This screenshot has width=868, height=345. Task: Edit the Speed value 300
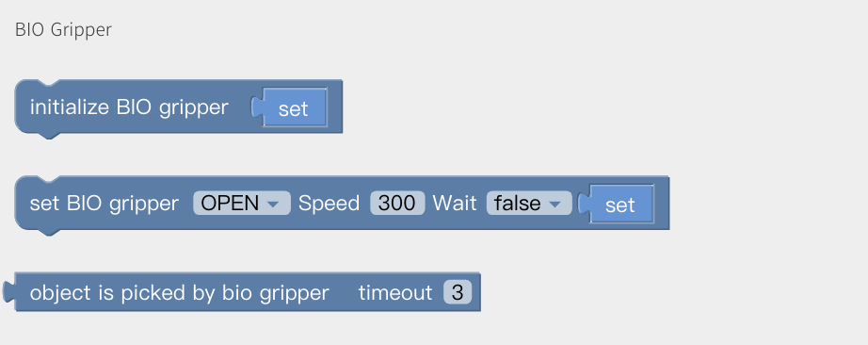click(x=397, y=203)
